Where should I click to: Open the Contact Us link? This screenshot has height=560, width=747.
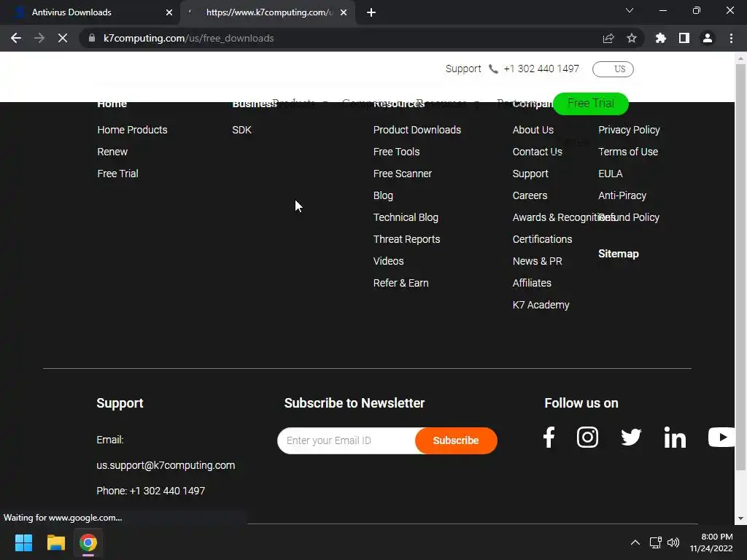pyautogui.click(x=537, y=152)
